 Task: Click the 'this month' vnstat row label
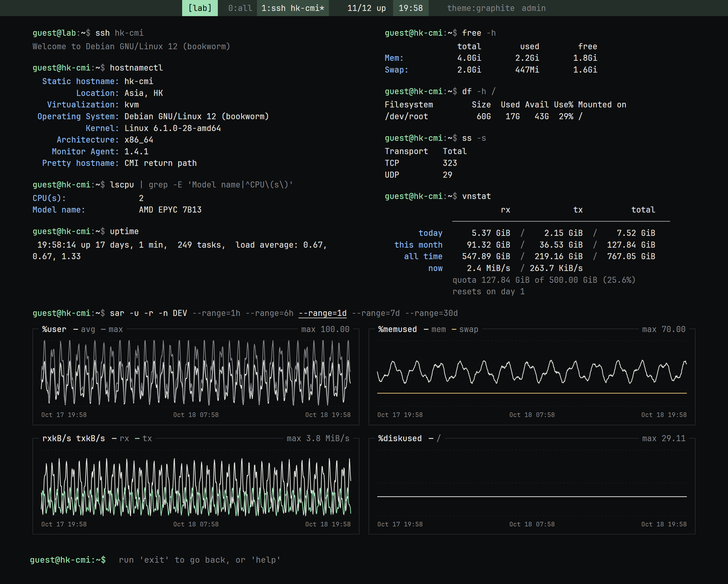pos(418,245)
